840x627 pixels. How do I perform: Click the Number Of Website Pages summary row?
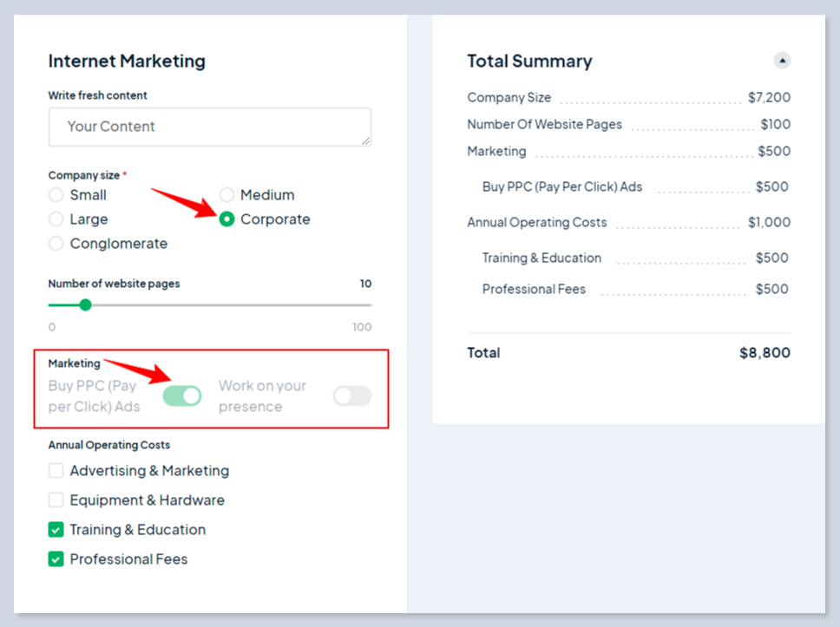click(x=544, y=124)
